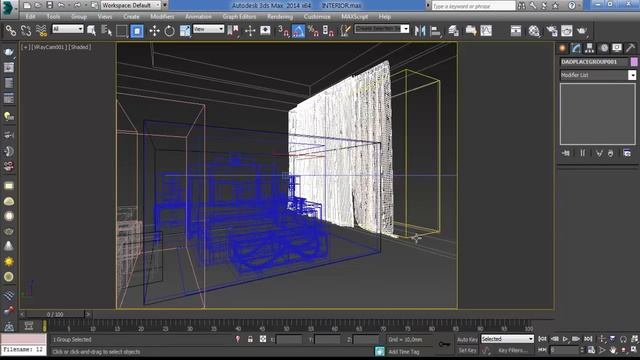
Task: Click Go to Start playback button
Action: [x=542, y=339]
